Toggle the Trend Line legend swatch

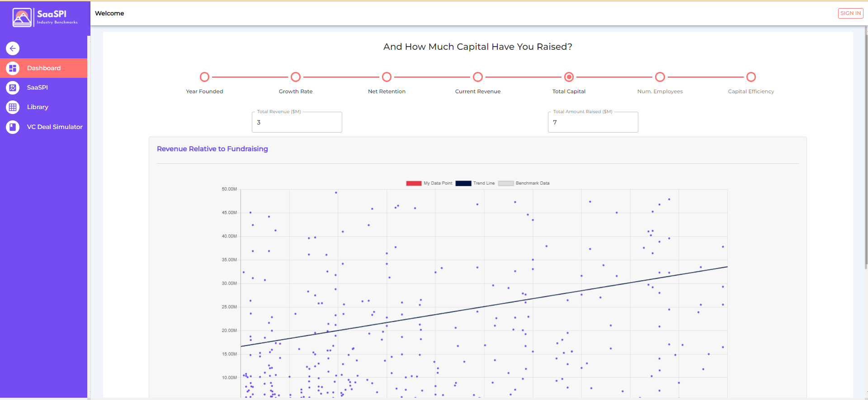(x=463, y=183)
